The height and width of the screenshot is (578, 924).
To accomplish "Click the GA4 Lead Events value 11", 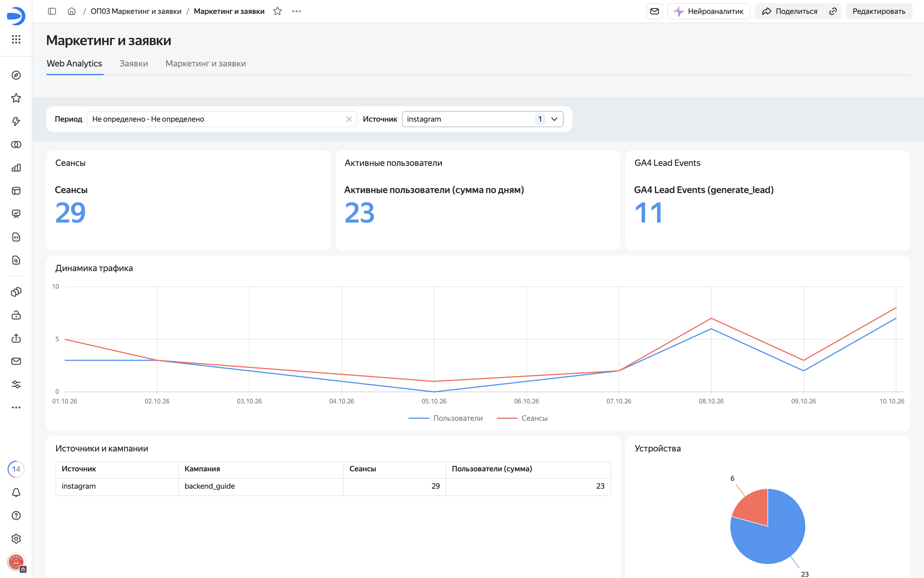I will pos(648,212).
